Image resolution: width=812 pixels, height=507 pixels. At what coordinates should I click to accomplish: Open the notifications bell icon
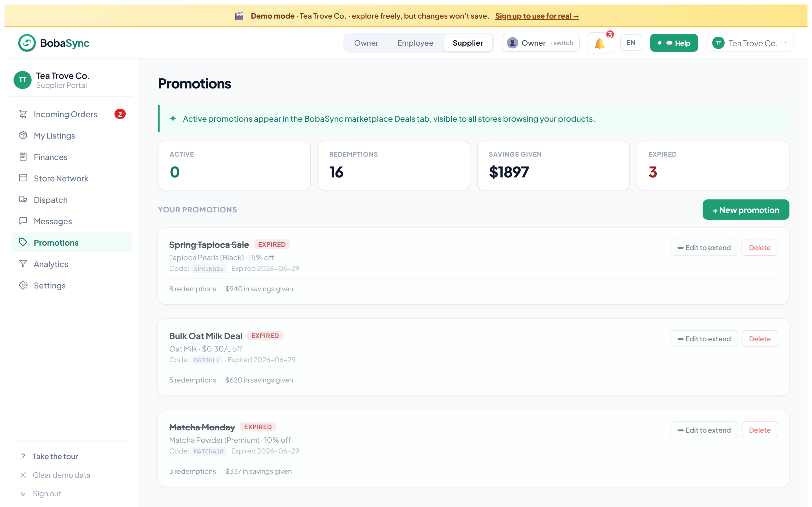coord(600,43)
